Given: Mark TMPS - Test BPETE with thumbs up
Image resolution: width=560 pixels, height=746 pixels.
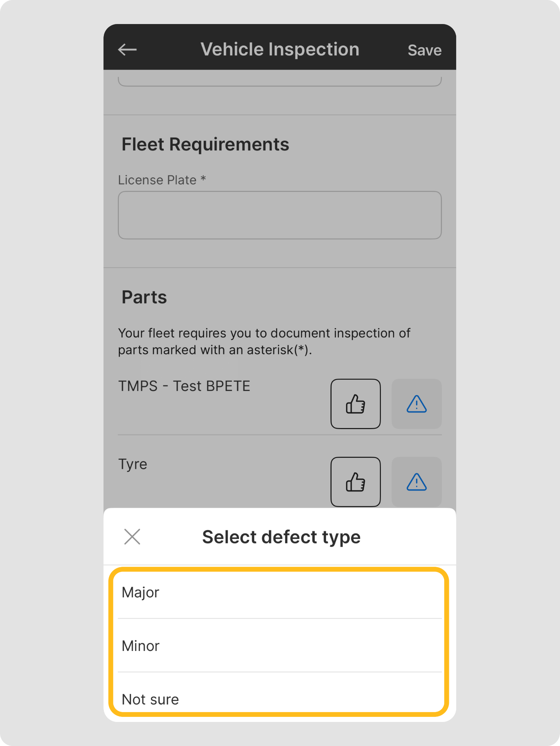Looking at the screenshot, I should 355,404.
